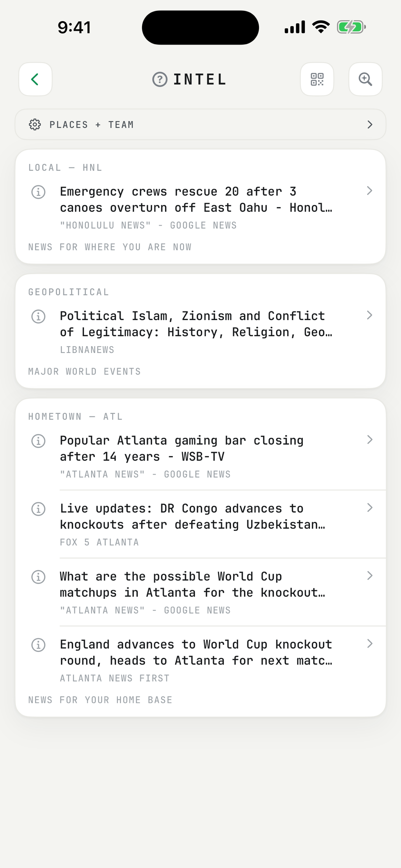
Task: Show info for the canoes rescue story
Action: coord(38,192)
